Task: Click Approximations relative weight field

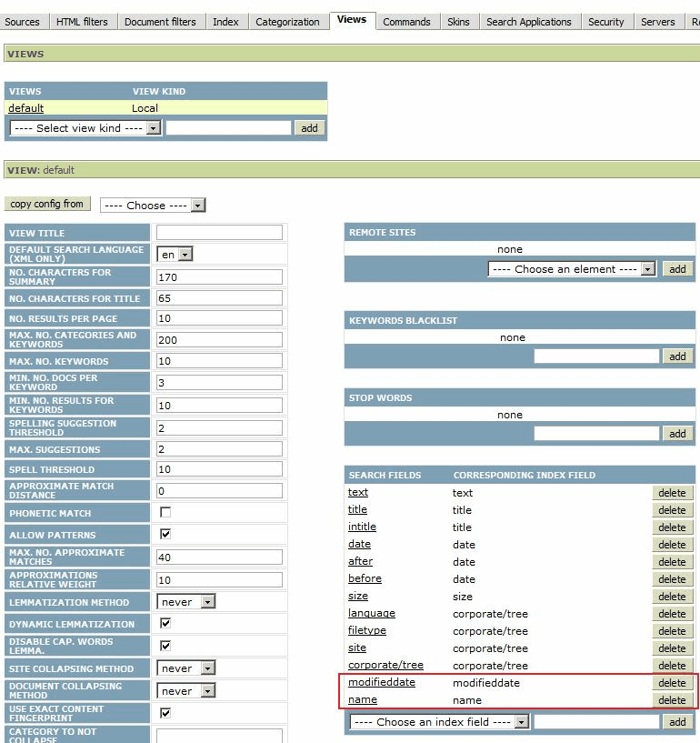Action: pos(219,580)
